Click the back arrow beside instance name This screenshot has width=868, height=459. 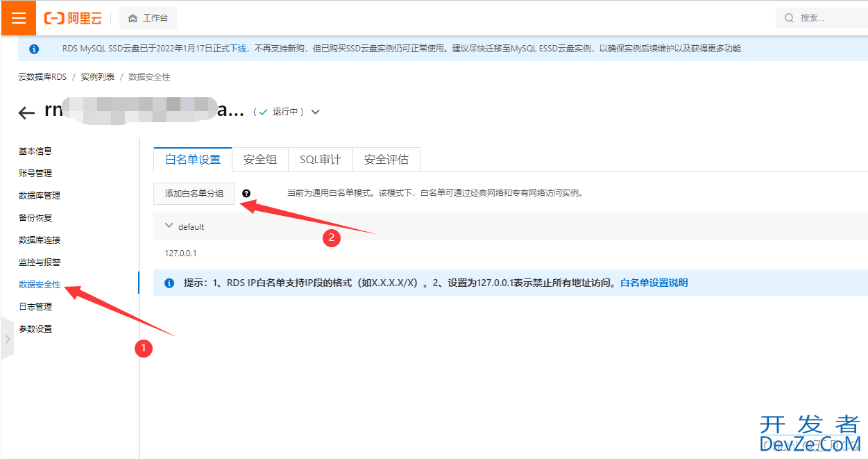26,112
